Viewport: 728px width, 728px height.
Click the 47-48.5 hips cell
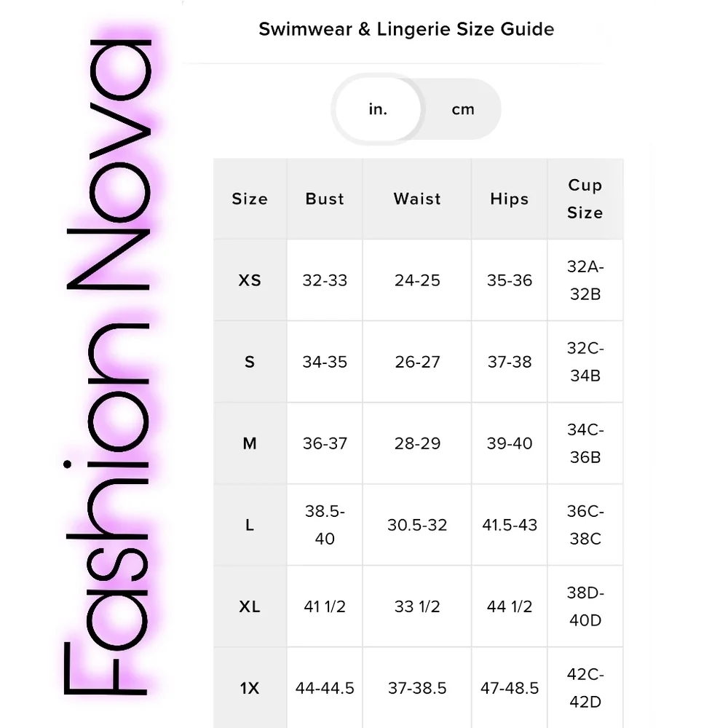pos(510,688)
